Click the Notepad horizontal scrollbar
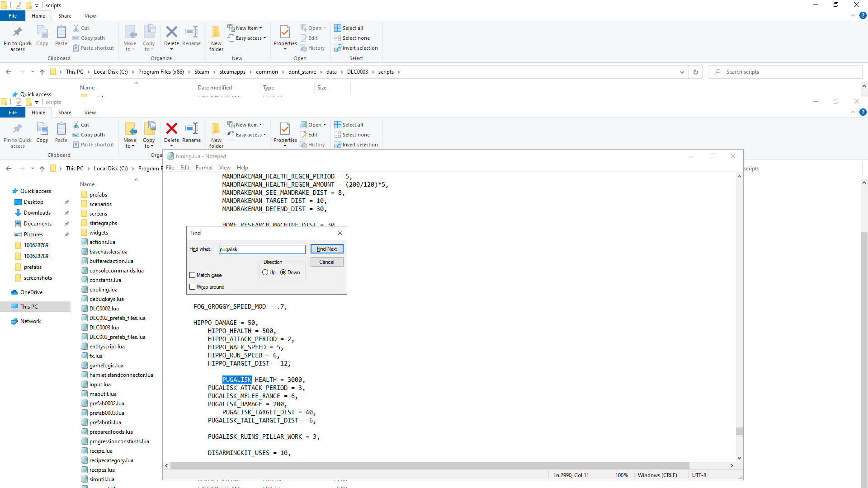Viewport: 868px width, 488px height. point(429,465)
